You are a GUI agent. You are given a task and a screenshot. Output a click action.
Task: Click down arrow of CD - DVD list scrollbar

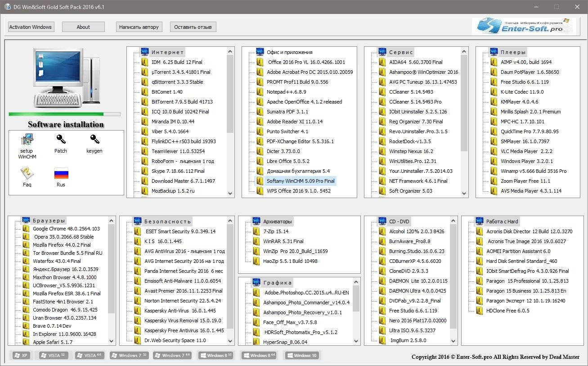click(453, 341)
